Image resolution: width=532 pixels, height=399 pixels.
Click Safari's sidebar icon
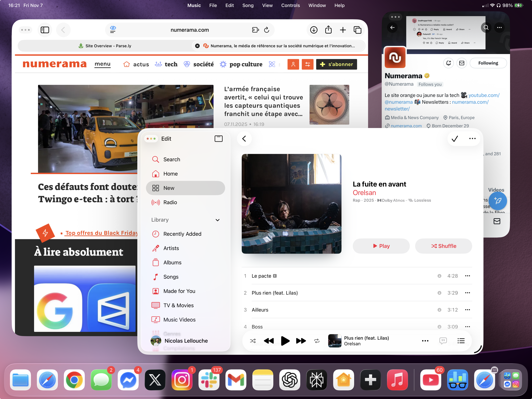[45, 30]
